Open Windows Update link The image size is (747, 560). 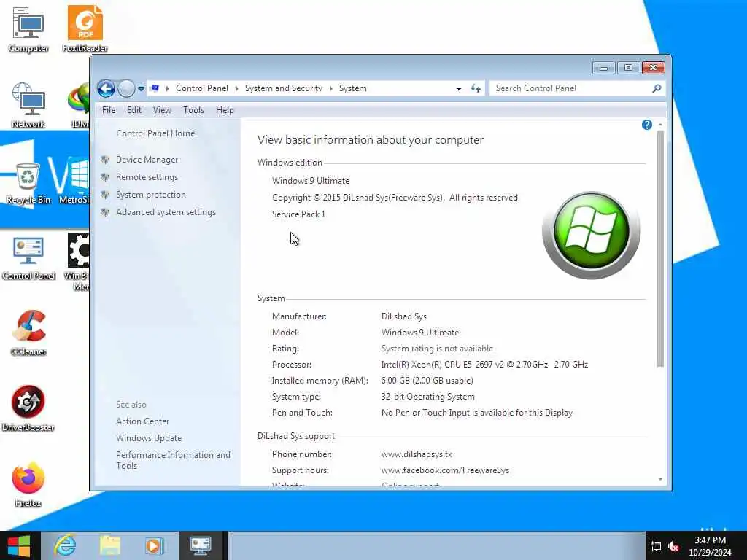149,438
